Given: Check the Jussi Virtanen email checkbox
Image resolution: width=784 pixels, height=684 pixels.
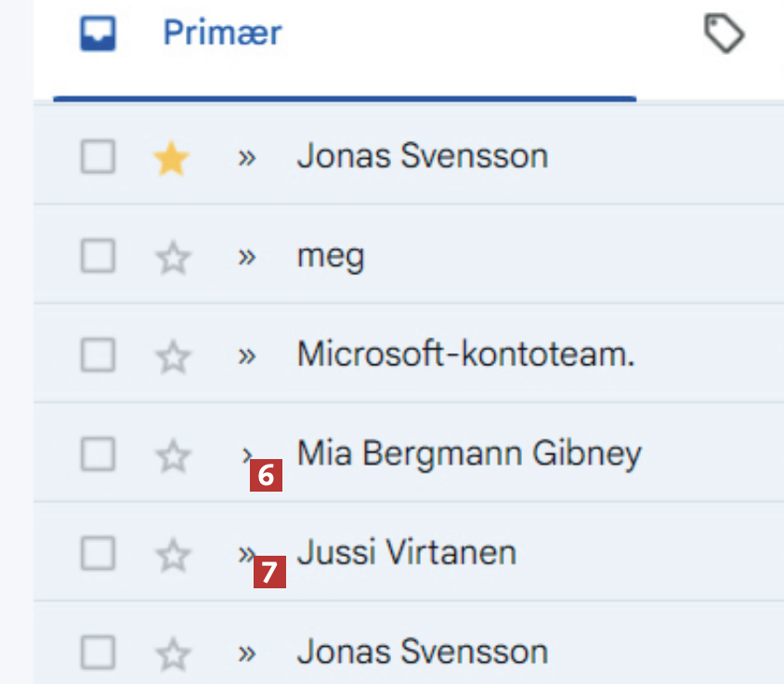Looking at the screenshot, I should click(98, 555).
